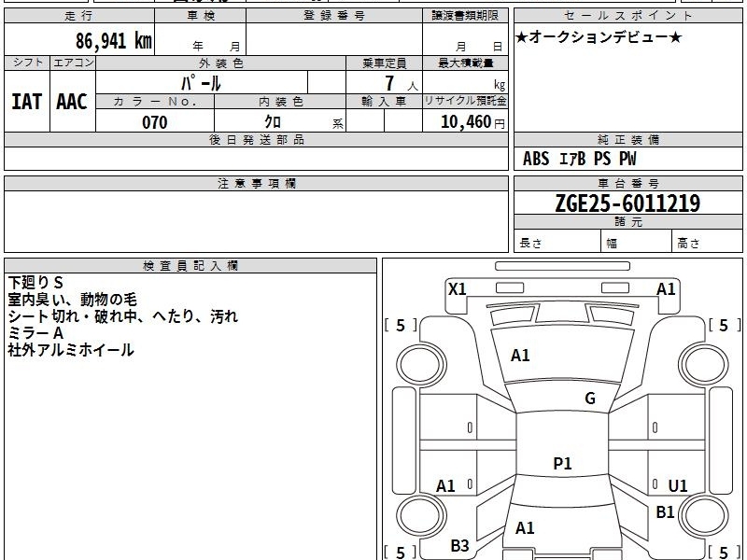Click the "カラーNo." header cell
Viewport: 747px width, 560px height.
pos(155,102)
